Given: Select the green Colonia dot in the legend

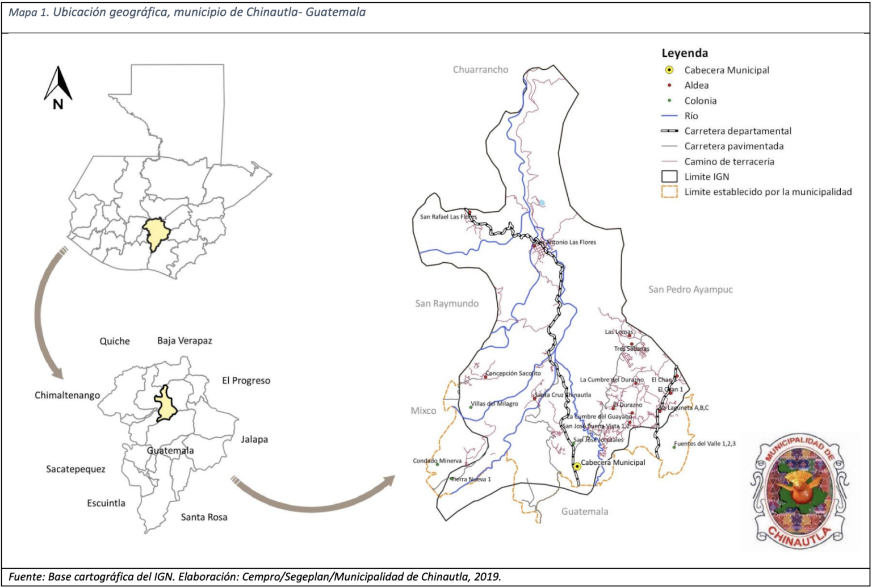Looking at the screenshot, I should coord(670,101).
